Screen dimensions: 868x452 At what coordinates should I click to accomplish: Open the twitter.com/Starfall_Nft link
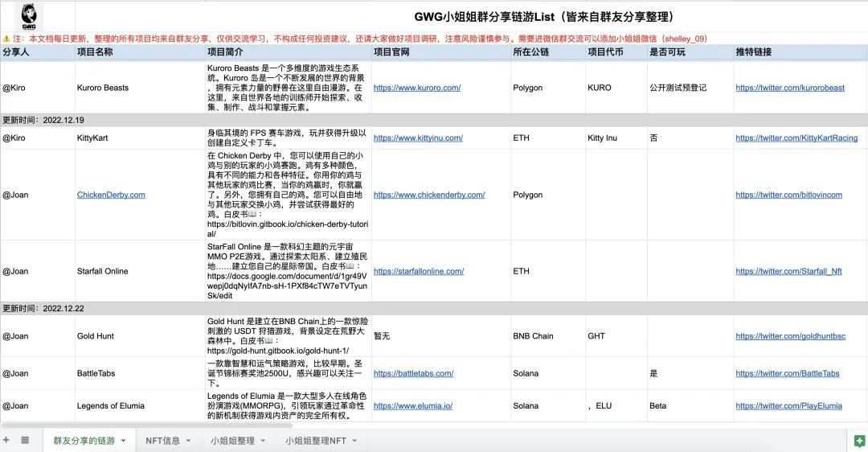tap(789, 271)
